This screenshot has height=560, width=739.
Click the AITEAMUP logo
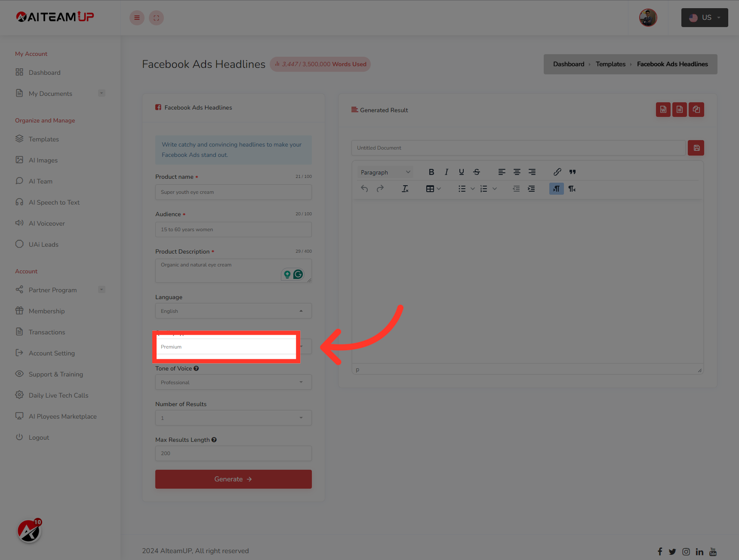click(55, 17)
